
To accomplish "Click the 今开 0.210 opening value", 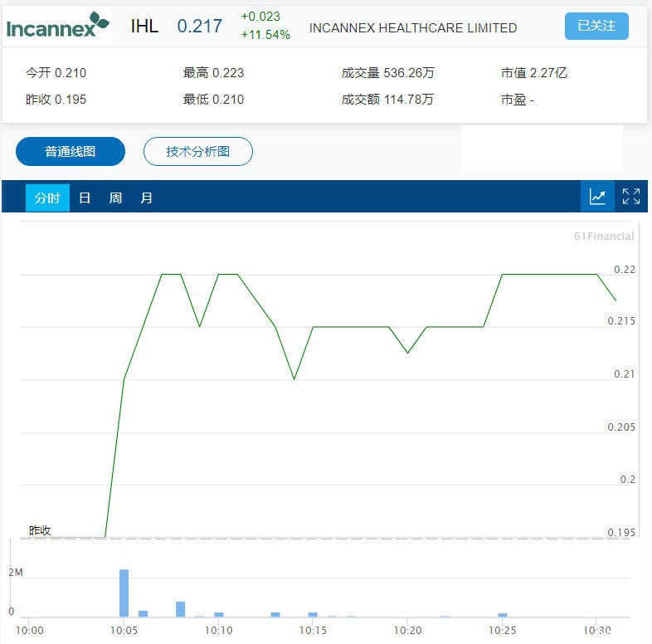I will pyautogui.click(x=56, y=73).
